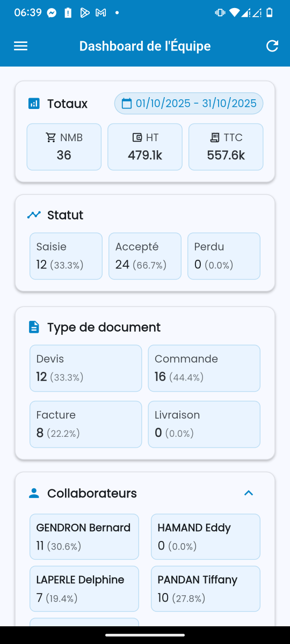Click the Dashboard de l'Équipe title
The image size is (290, 644).
pyautogui.click(x=145, y=46)
